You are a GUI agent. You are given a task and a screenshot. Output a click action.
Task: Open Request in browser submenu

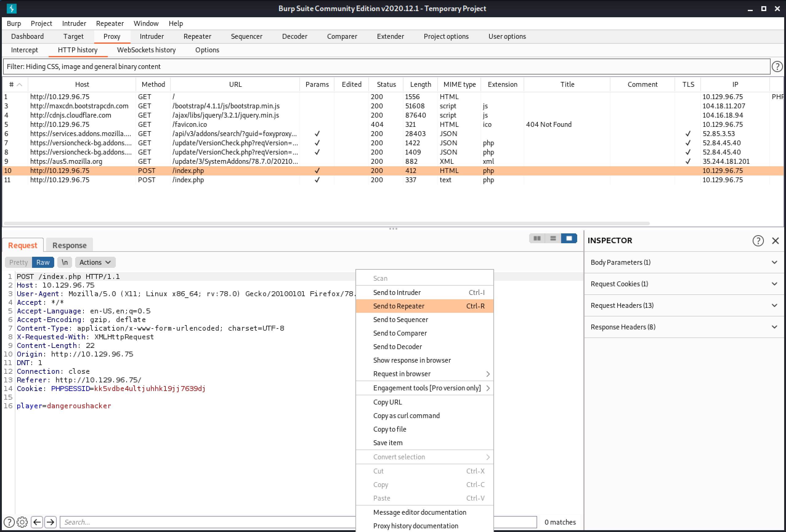[x=425, y=374]
